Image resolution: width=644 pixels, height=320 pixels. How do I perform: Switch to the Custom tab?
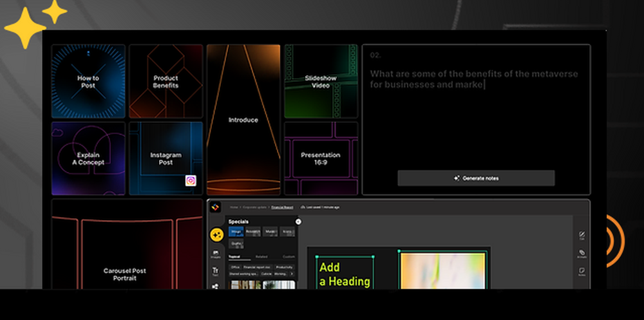tap(289, 257)
